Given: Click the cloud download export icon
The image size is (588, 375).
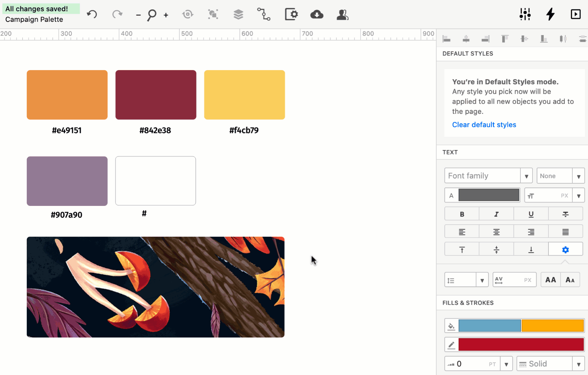Looking at the screenshot, I should click(317, 15).
